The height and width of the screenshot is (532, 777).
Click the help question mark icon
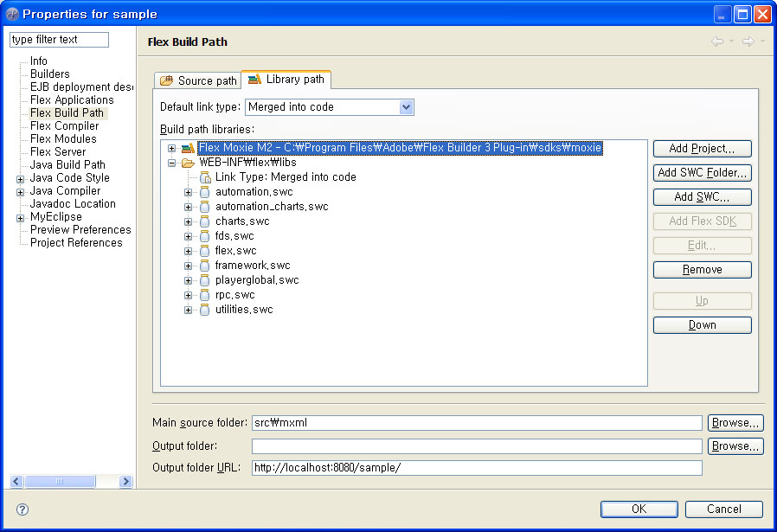click(22, 510)
